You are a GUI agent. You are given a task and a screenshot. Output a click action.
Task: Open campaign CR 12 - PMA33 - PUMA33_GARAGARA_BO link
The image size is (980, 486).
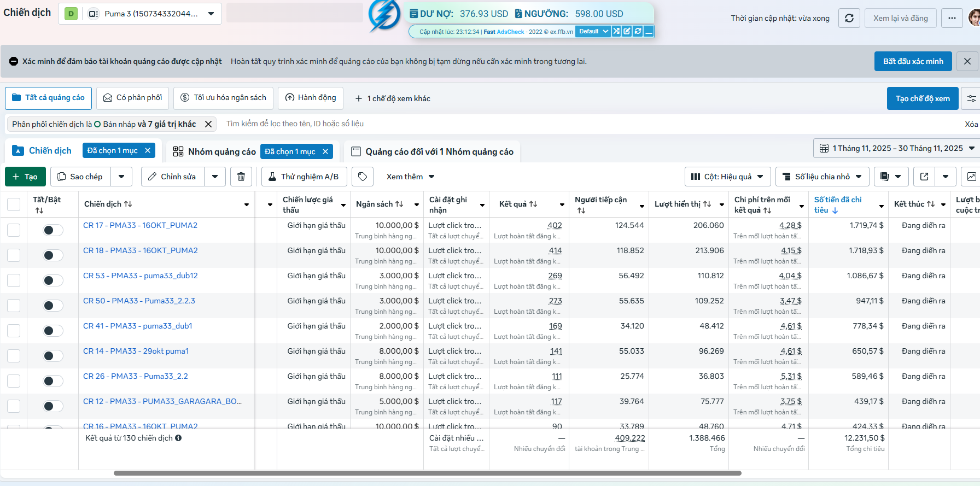click(162, 401)
